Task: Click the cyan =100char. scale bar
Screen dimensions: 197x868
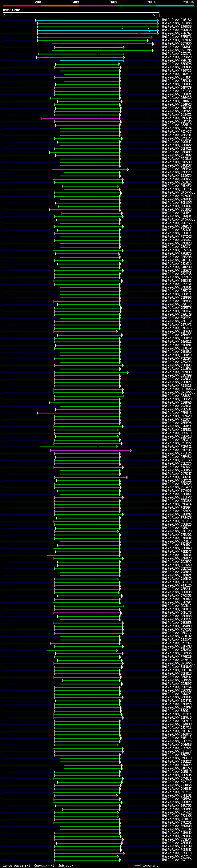Action: click(x=137, y=866)
